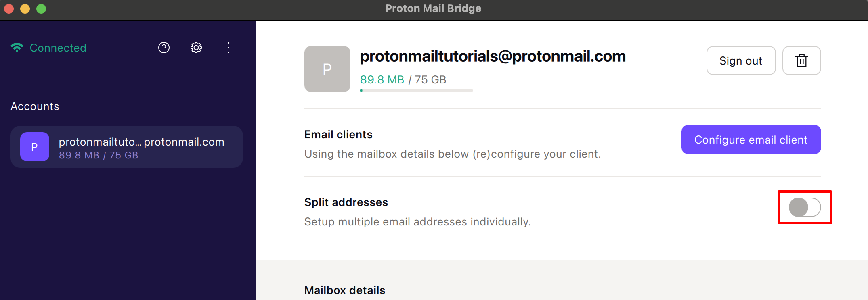Select the protonmailtutorials account in the sidebar
868x300 pixels.
126,147
